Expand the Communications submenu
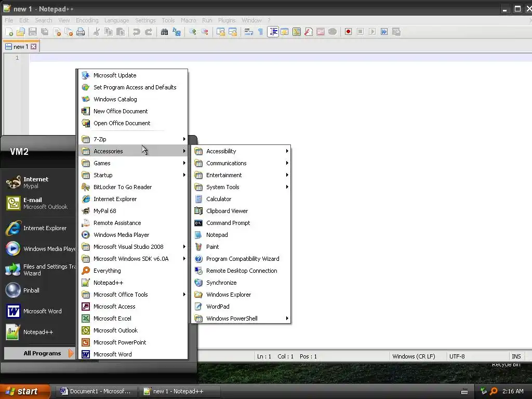The height and width of the screenshot is (399, 532). [x=241, y=163]
